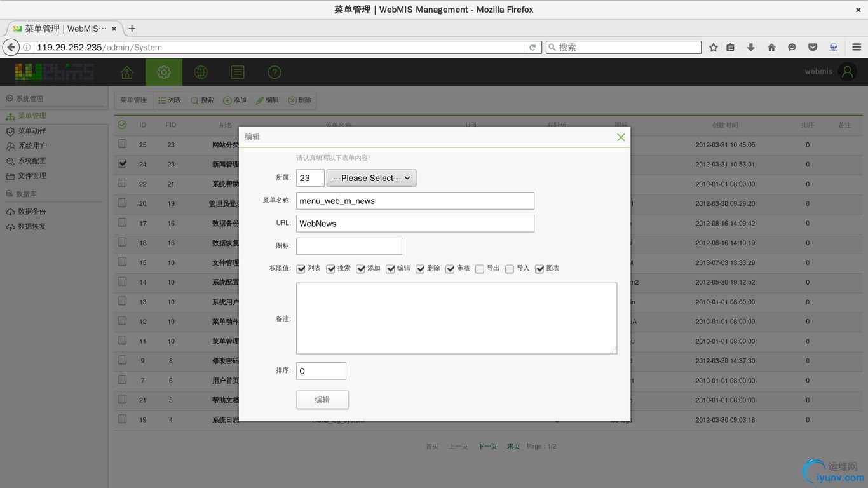Check the row with ID 25
The width and height of the screenshot is (868, 488).
pyautogui.click(x=122, y=144)
